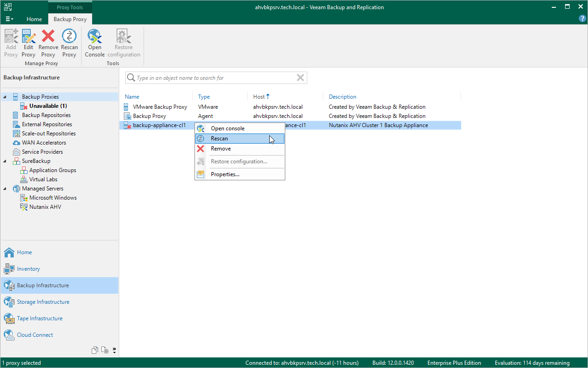Screen dimensions: 588x368
Task: Sort the list by the Description column
Action: pos(343,97)
